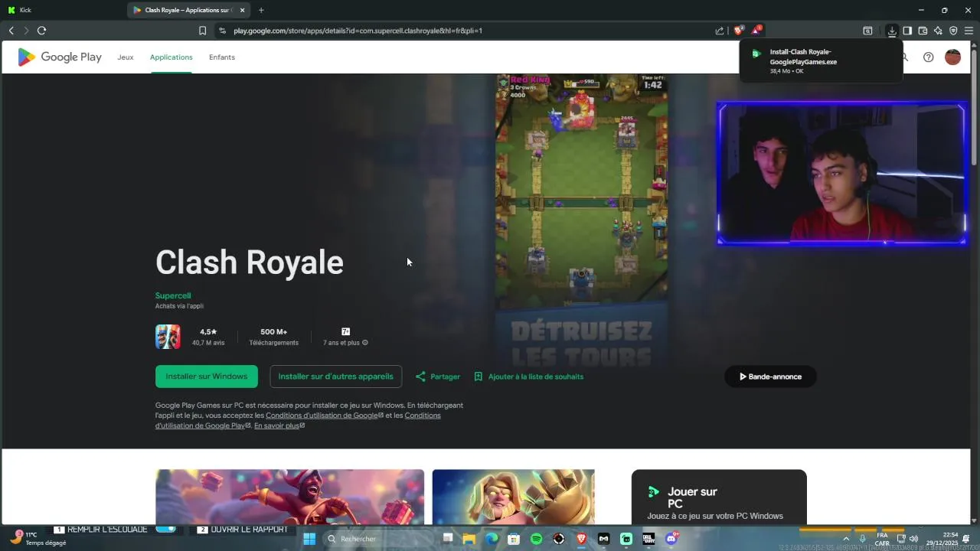Open the Applications section

(x=171, y=57)
